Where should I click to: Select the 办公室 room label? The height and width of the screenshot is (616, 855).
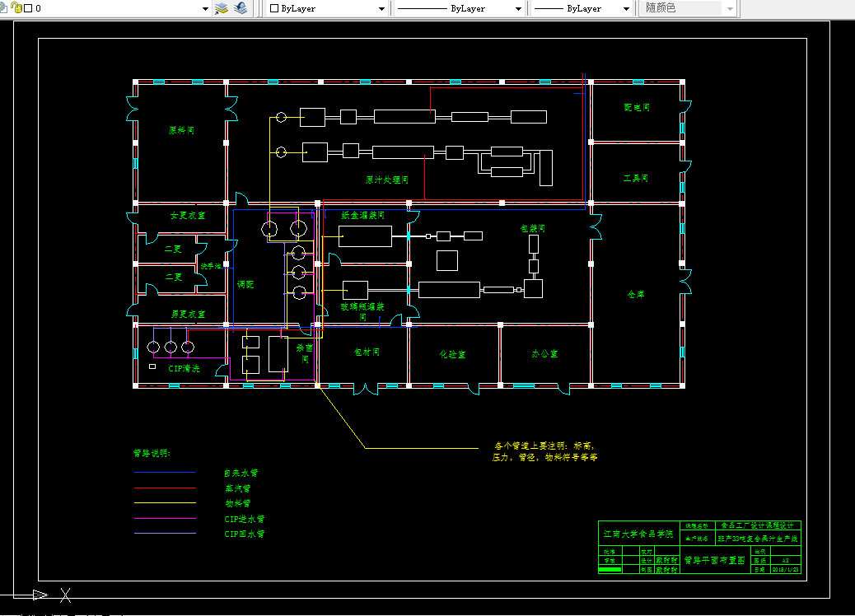point(544,354)
